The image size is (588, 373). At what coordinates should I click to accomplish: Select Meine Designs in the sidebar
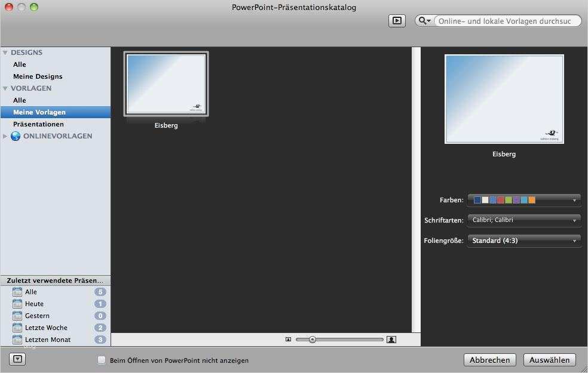point(38,76)
